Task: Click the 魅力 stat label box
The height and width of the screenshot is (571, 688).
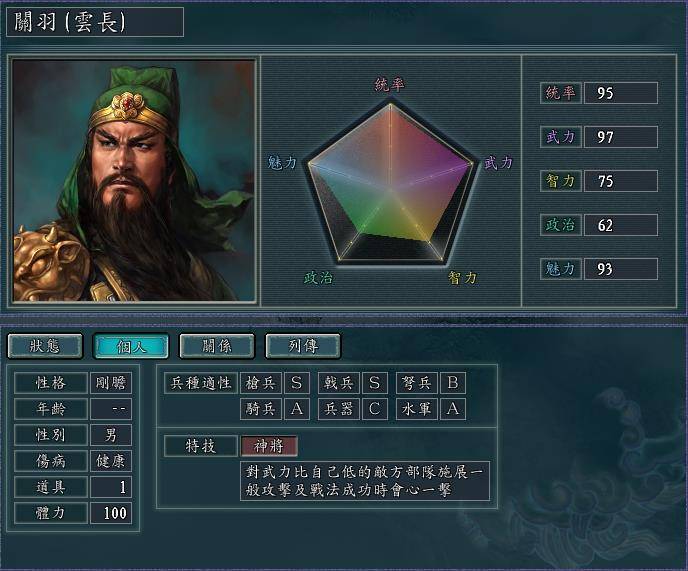Action: coord(561,269)
